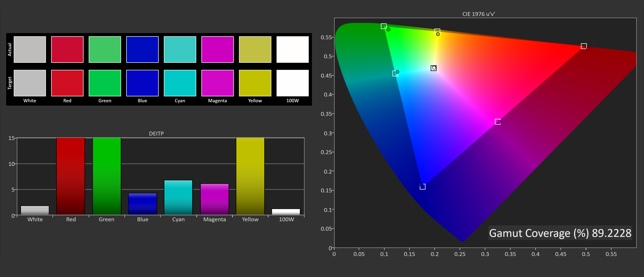Select the Actual 100W white swatch
Image resolution: width=644 pixels, height=277 pixels.
click(x=292, y=49)
